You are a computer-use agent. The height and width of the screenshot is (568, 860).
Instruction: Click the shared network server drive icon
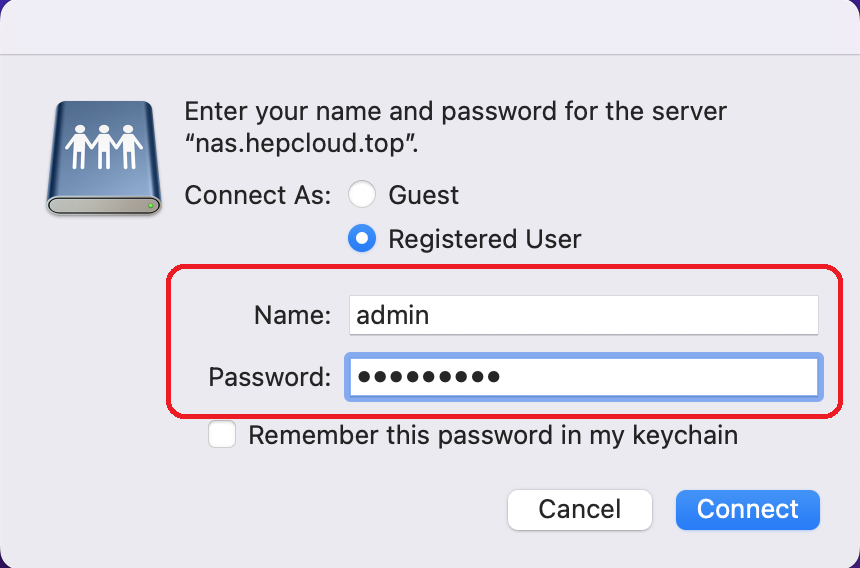point(104,157)
